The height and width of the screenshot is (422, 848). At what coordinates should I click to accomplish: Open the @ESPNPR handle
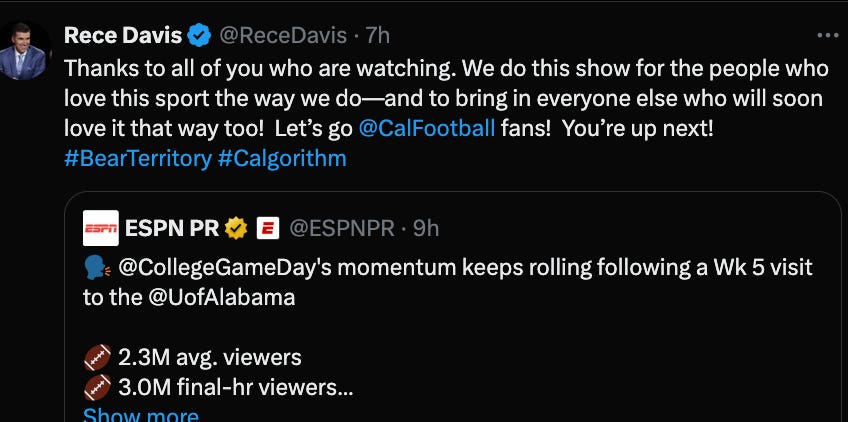click(x=340, y=229)
